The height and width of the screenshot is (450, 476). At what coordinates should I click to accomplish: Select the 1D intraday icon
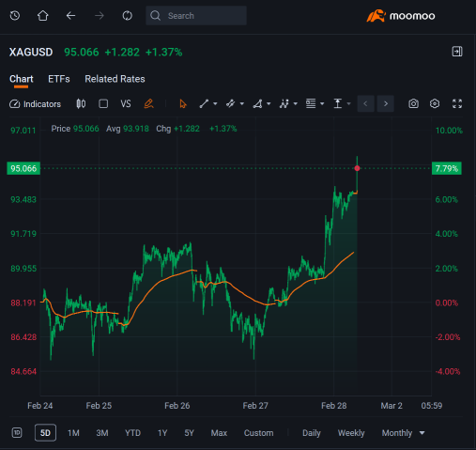(x=17, y=433)
